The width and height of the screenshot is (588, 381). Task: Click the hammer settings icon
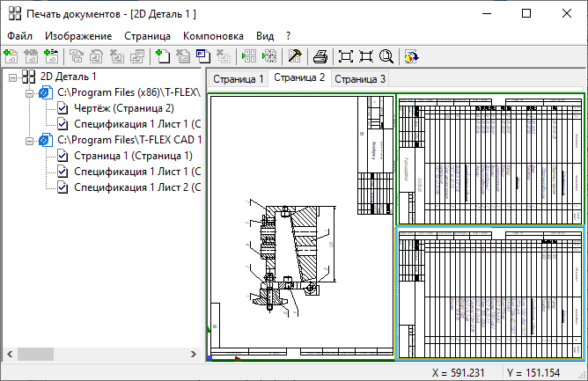[x=295, y=56]
